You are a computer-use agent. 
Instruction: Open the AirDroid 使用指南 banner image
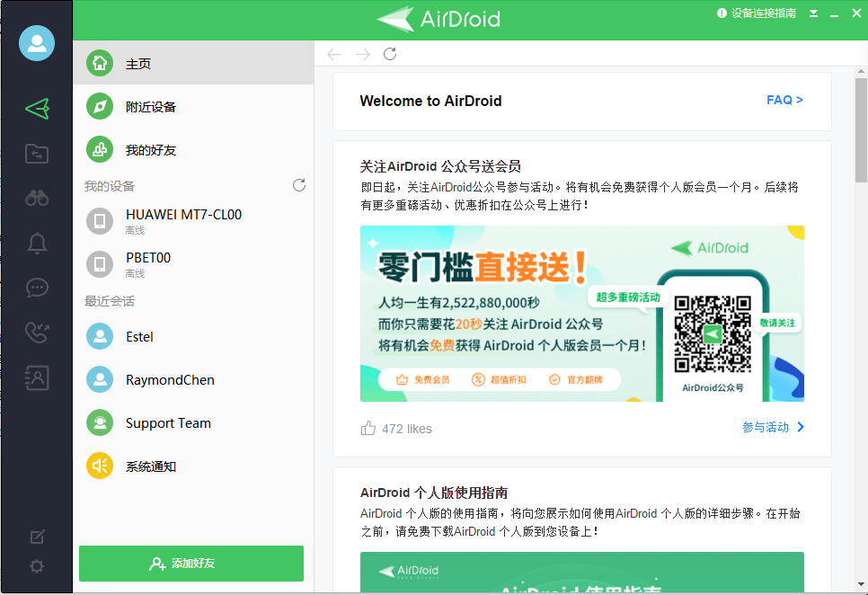pos(581,573)
